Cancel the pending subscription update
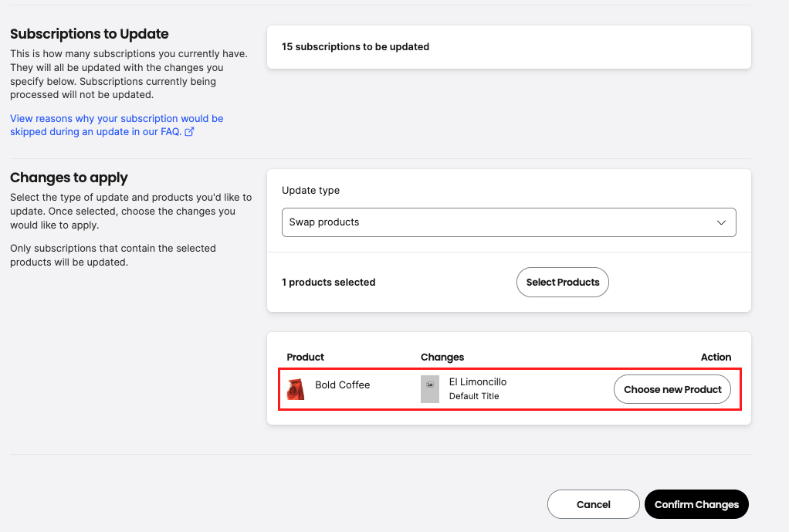 click(x=593, y=503)
